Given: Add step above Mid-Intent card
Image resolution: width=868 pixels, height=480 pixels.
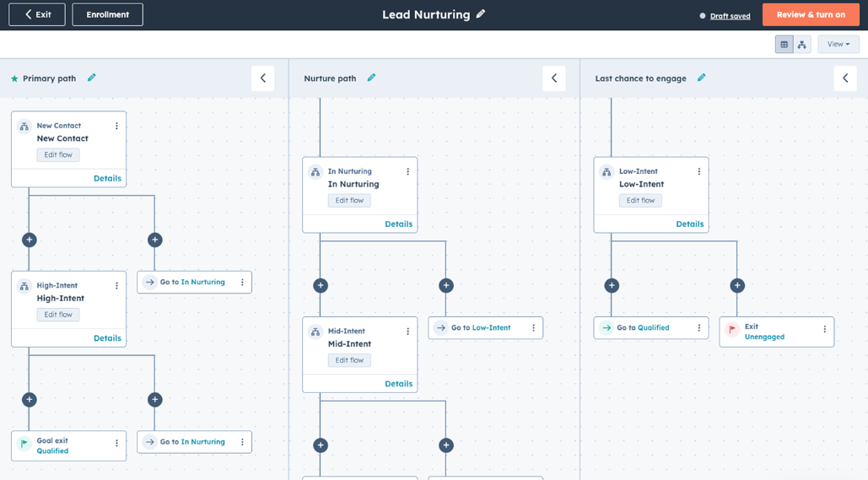Looking at the screenshot, I should pyautogui.click(x=321, y=286).
